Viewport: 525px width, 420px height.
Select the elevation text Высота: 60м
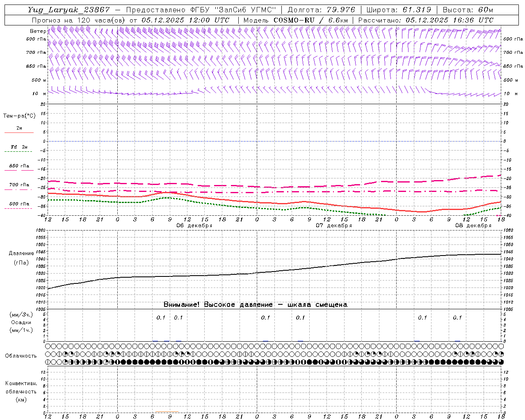[468, 10]
